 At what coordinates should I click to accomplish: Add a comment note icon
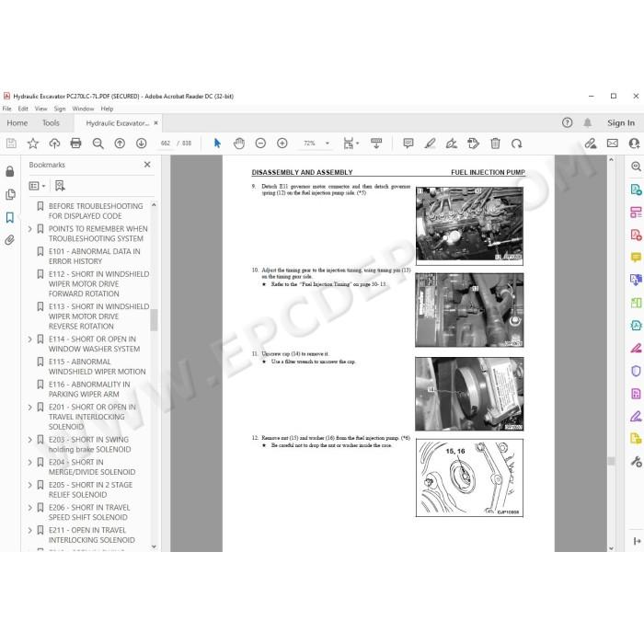tap(408, 144)
